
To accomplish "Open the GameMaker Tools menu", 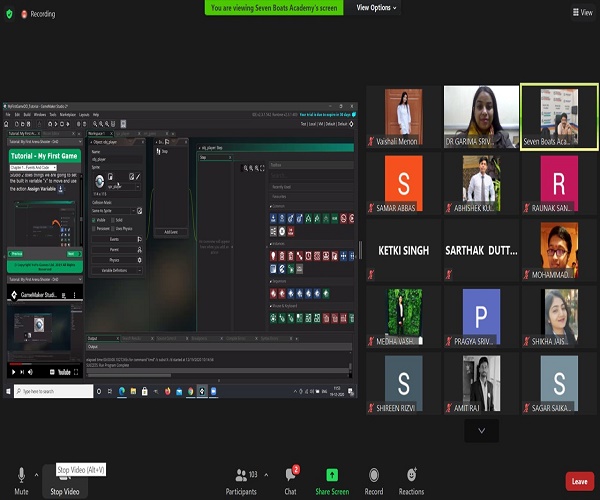I will (53, 114).
